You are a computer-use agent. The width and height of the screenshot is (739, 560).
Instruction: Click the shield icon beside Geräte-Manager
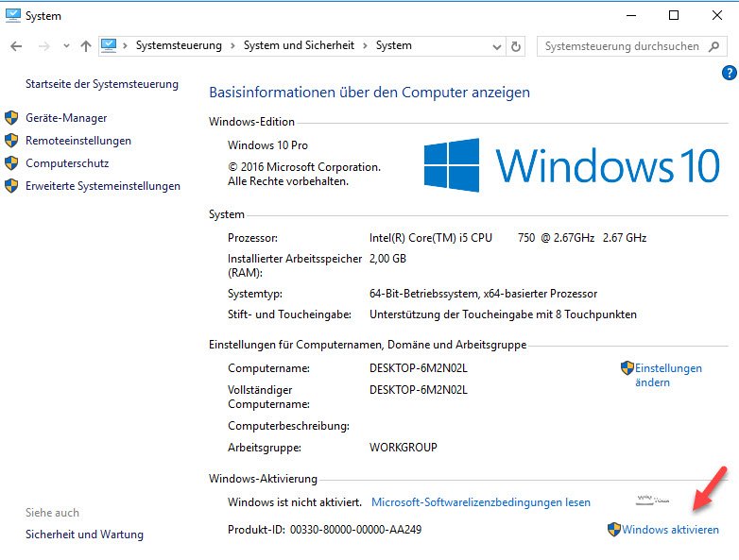[x=11, y=118]
